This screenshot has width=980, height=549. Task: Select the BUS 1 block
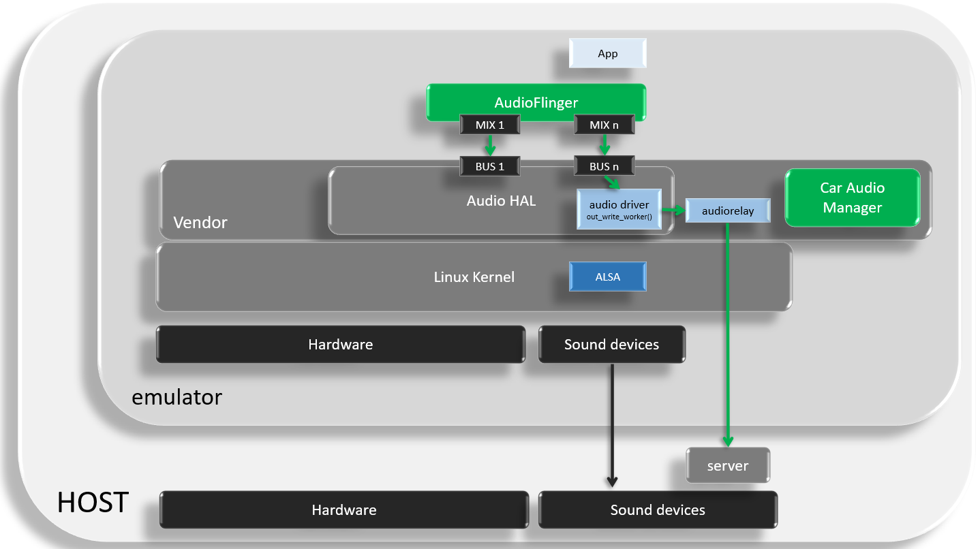point(489,166)
